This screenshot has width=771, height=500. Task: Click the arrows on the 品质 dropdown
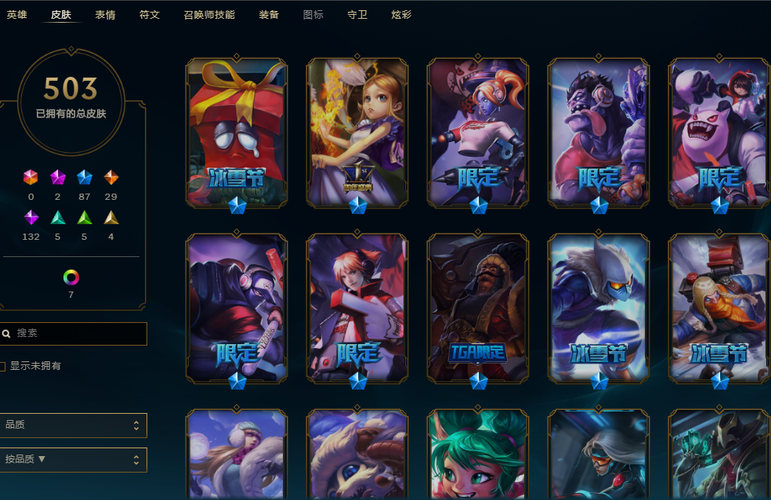pos(136,425)
